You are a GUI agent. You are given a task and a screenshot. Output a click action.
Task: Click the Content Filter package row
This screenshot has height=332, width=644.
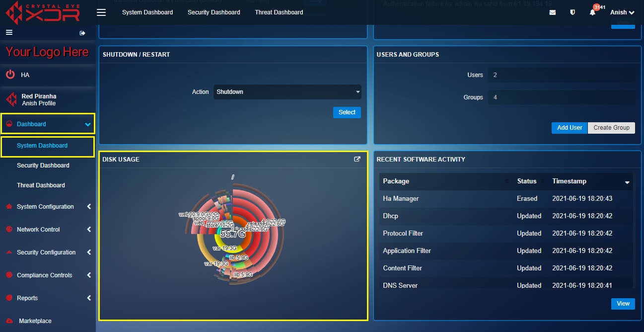pyautogui.click(x=506, y=268)
